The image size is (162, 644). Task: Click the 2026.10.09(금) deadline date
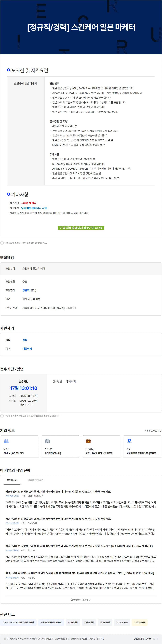click(29, 400)
